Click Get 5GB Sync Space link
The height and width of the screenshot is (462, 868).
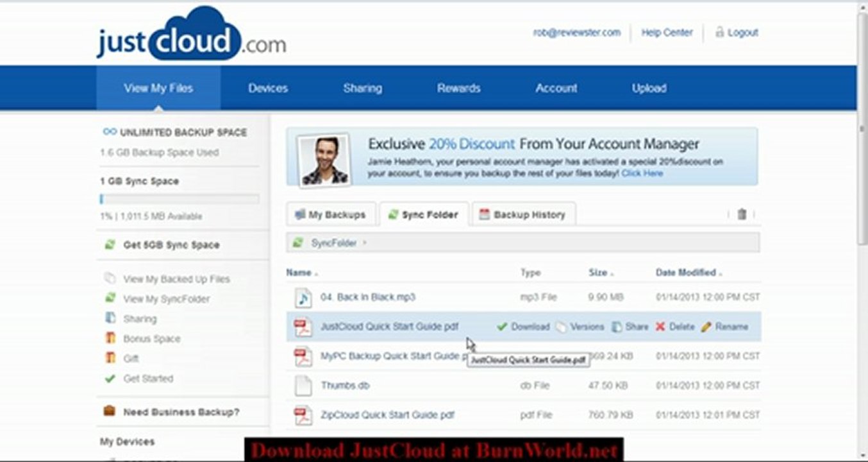pos(171,245)
